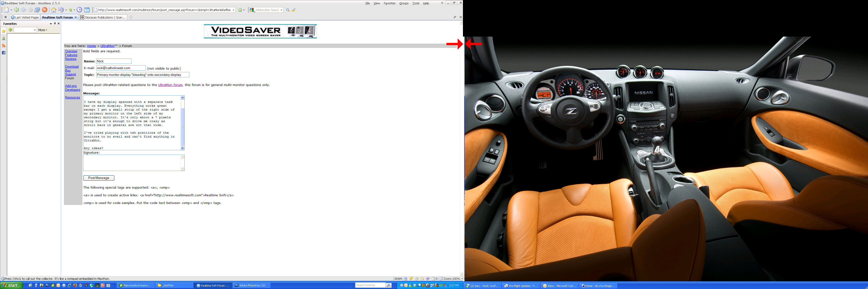Open Inbox - Microsoft Outlook taskbar button
Screen dimensions: 868x289
(x=559, y=286)
